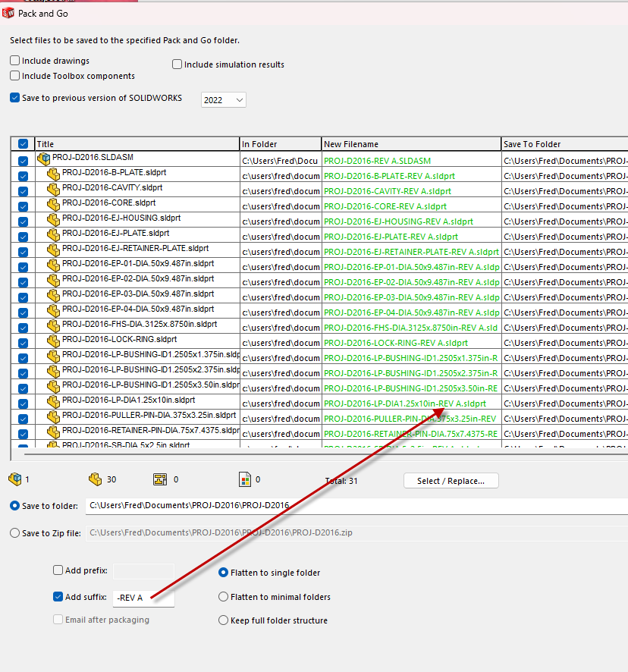Choose the Save to Zip file option
Viewport: 628px width, 672px height.
15,533
